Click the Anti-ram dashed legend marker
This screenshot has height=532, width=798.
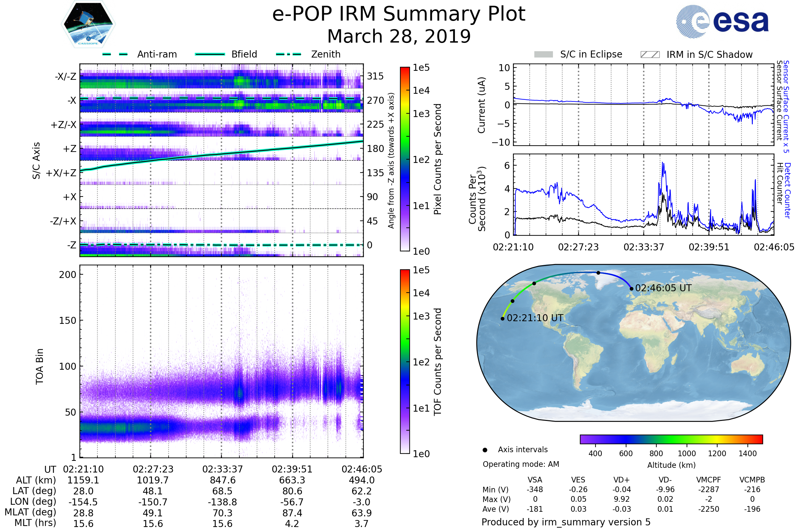click(115, 54)
